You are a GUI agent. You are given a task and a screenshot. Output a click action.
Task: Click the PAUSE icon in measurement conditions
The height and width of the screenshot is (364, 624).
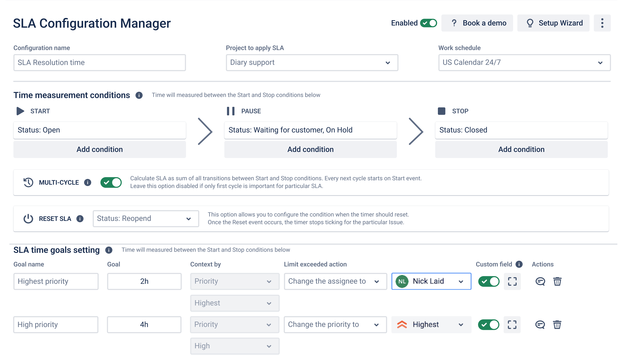(x=230, y=111)
